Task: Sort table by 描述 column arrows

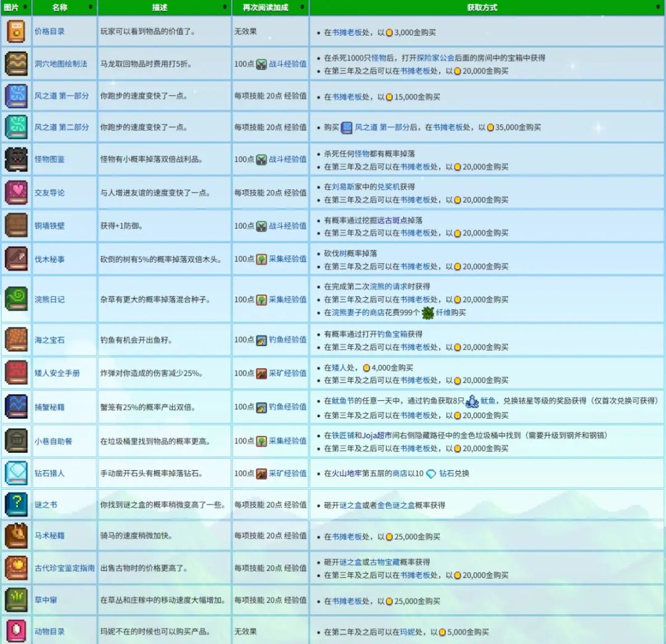Action: pyautogui.click(x=224, y=7)
